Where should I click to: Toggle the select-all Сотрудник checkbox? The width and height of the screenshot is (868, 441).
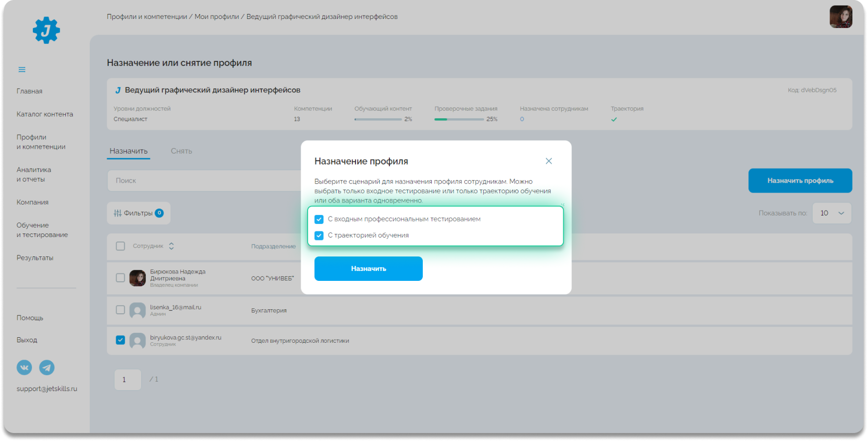click(120, 246)
